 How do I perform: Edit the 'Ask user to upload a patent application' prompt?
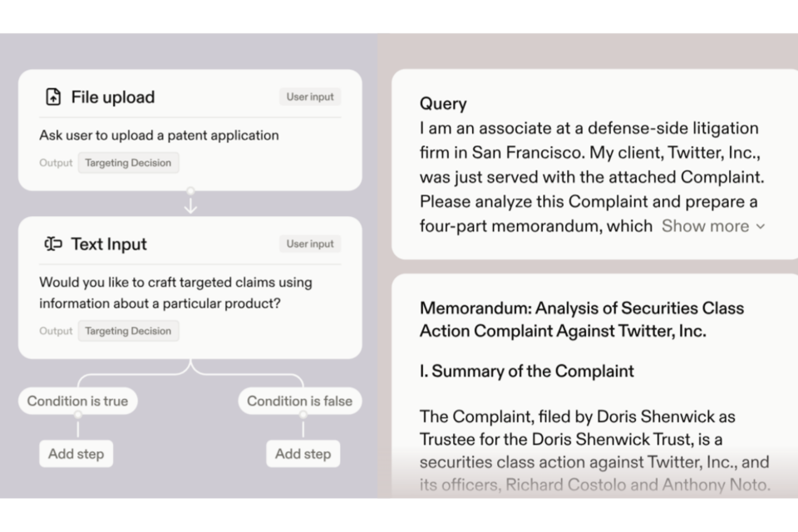(x=159, y=135)
